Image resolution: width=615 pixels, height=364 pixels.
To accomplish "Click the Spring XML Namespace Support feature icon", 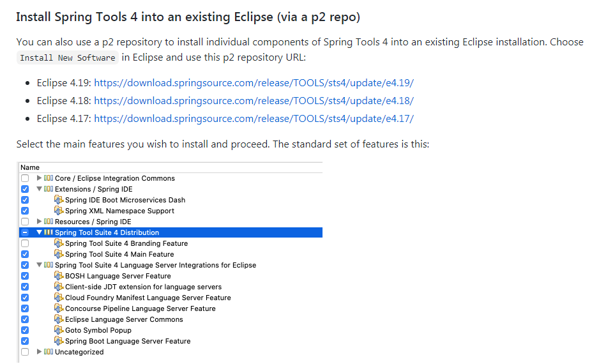I will 59,211.
